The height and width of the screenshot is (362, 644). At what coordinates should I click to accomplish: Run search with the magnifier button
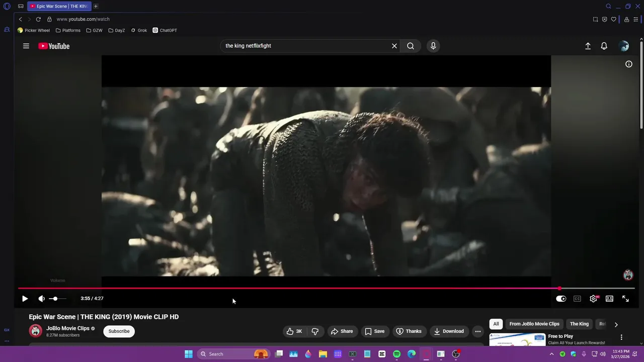411,46
